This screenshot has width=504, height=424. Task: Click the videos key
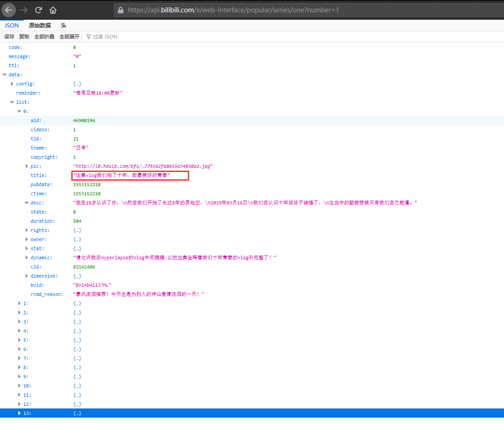point(40,129)
